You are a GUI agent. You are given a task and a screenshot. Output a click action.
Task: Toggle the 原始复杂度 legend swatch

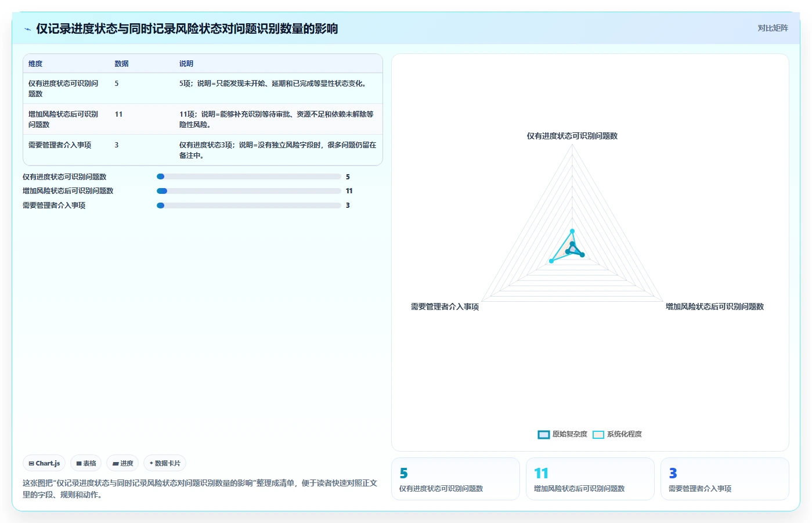click(x=544, y=434)
